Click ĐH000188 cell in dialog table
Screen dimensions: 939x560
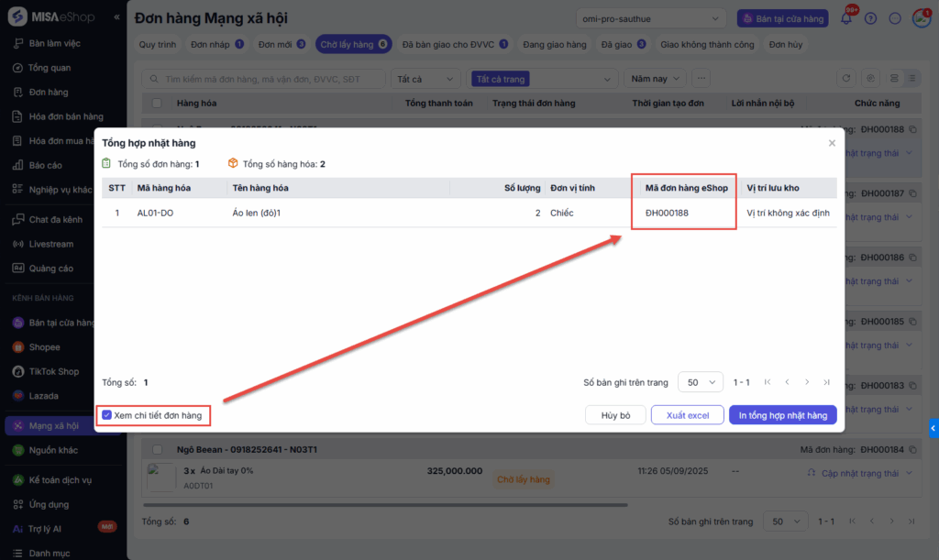[667, 213]
